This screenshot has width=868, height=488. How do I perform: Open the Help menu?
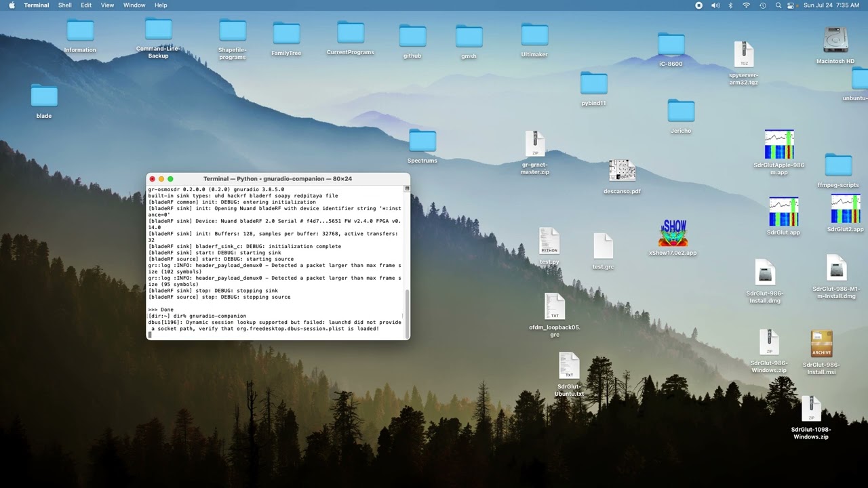[161, 5]
